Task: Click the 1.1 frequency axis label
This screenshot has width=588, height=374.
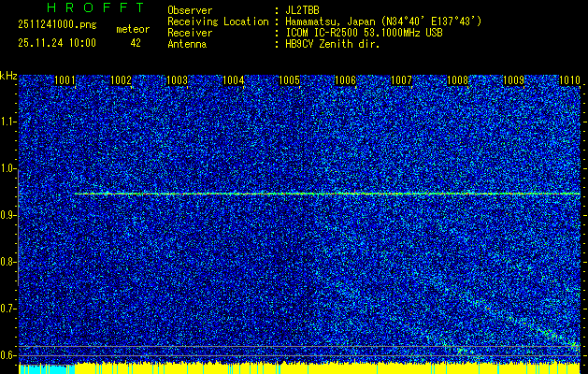Action: click(8, 122)
